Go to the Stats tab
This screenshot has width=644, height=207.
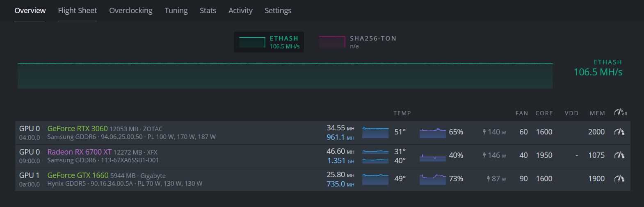(208, 11)
